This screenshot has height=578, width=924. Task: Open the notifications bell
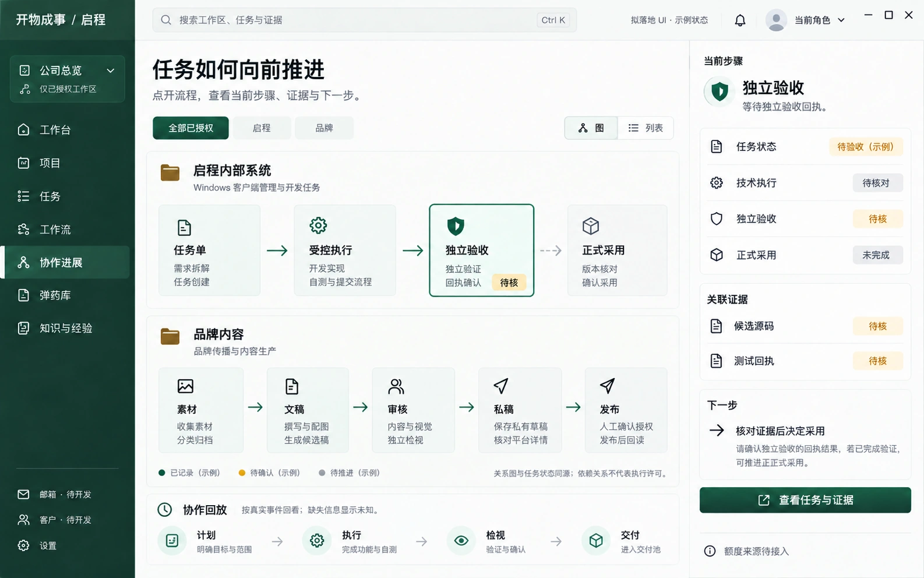(740, 20)
